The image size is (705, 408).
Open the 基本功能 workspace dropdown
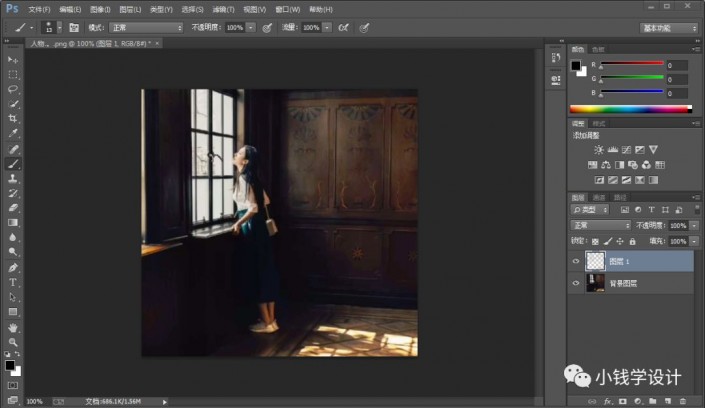(x=670, y=28)
